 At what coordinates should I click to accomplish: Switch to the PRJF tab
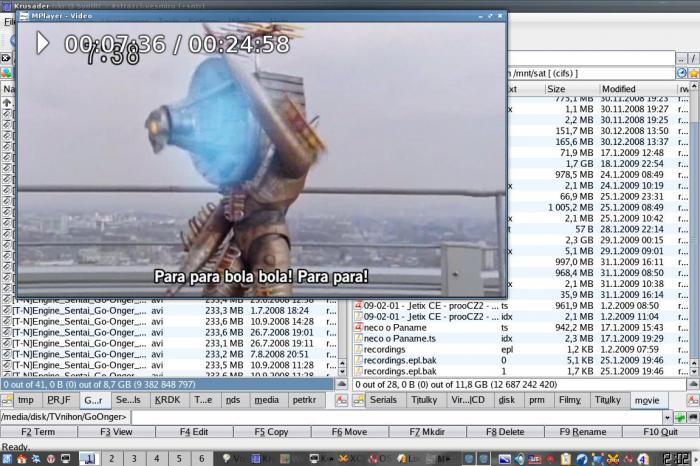[x=59, y=400]
